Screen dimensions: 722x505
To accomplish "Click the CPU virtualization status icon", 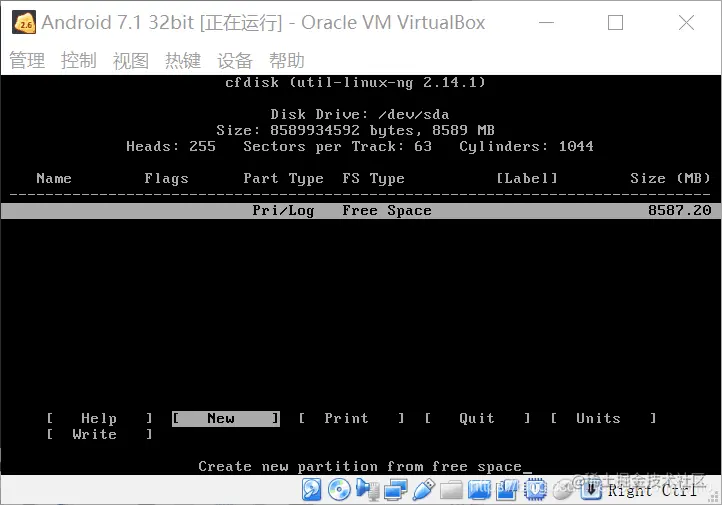I will [x=535, y=490].
